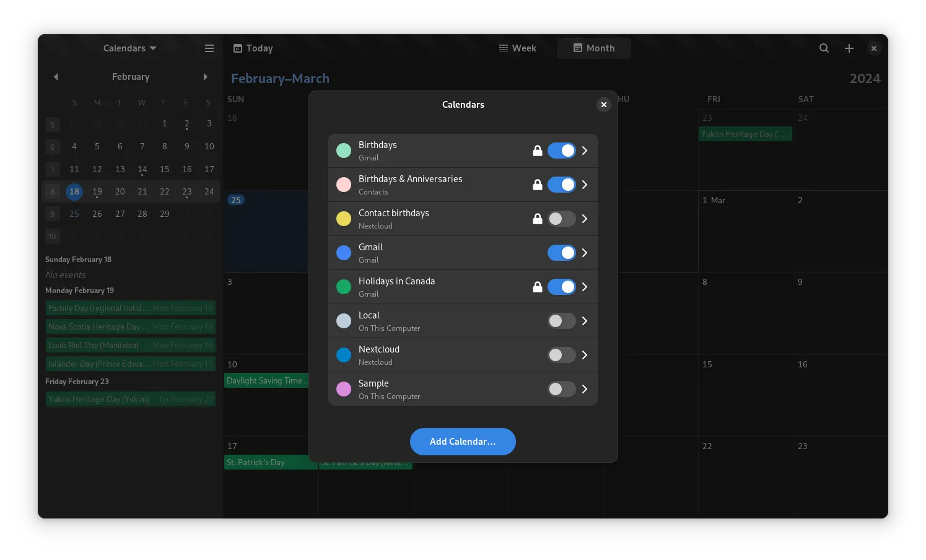The width and height of the screenshot is (926, 560).
Task: Click the Add Calendar… button
Action: [463, 442]
